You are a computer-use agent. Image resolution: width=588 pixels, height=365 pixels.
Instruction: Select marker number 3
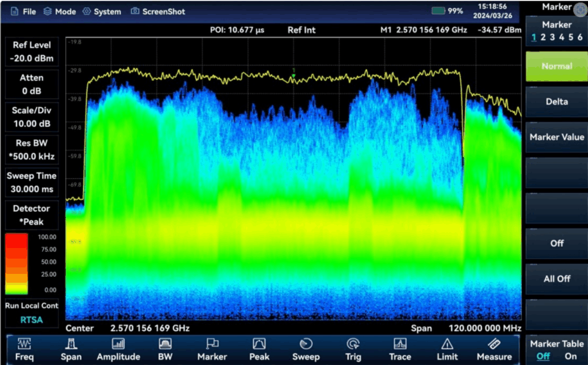pyautogui.click(x=552, y=38)
